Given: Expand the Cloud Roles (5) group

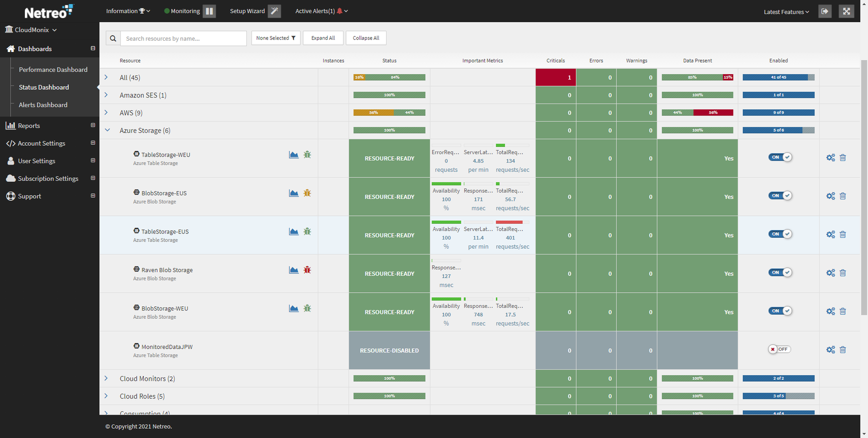Looking at the screenshot, I should coord(106,396).
